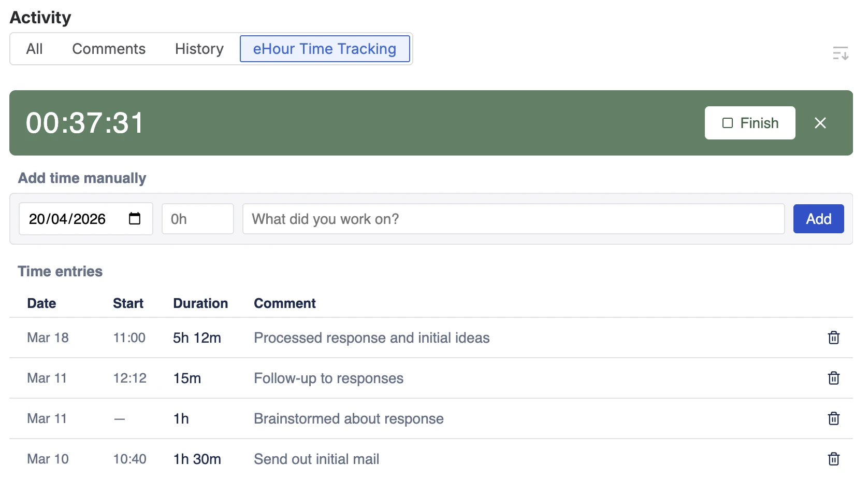Toggle the eHour Time Tracking filter off
This screenshot has height=478, width=868.
[325, 49]
